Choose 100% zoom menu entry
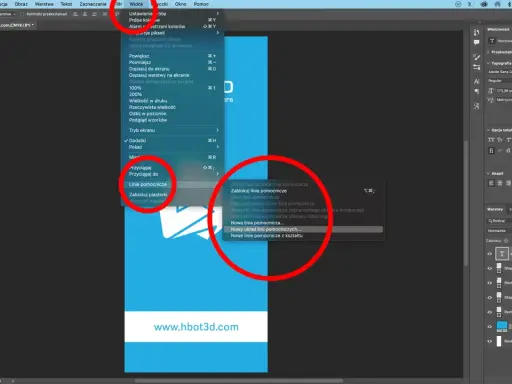The width and height of the screenshot is (512, 384). click(x=172, y=88)
